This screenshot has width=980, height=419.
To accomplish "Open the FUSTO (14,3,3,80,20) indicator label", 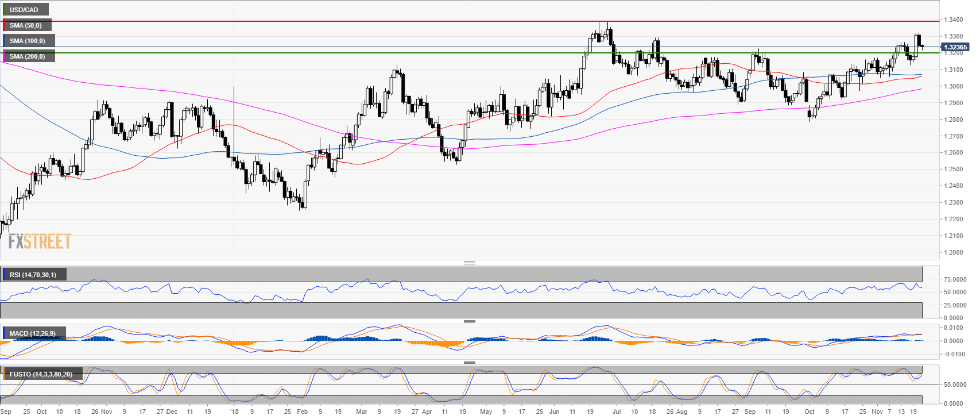I will (x=40, y=374).
